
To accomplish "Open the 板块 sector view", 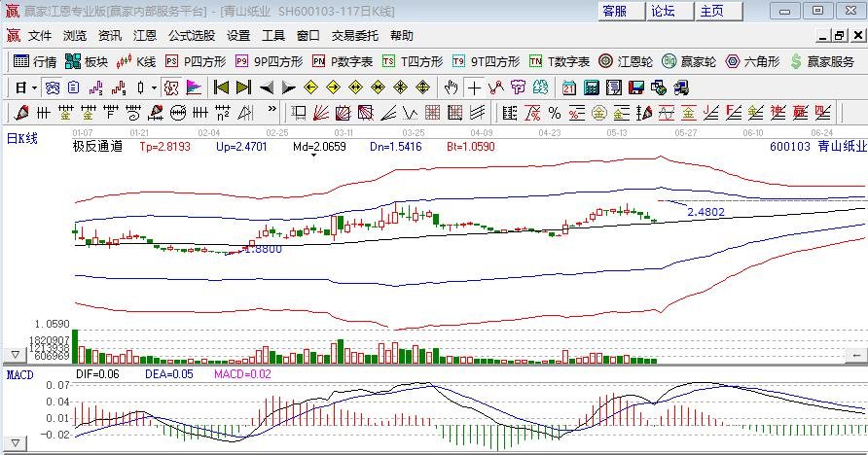I will pos(87,61).
